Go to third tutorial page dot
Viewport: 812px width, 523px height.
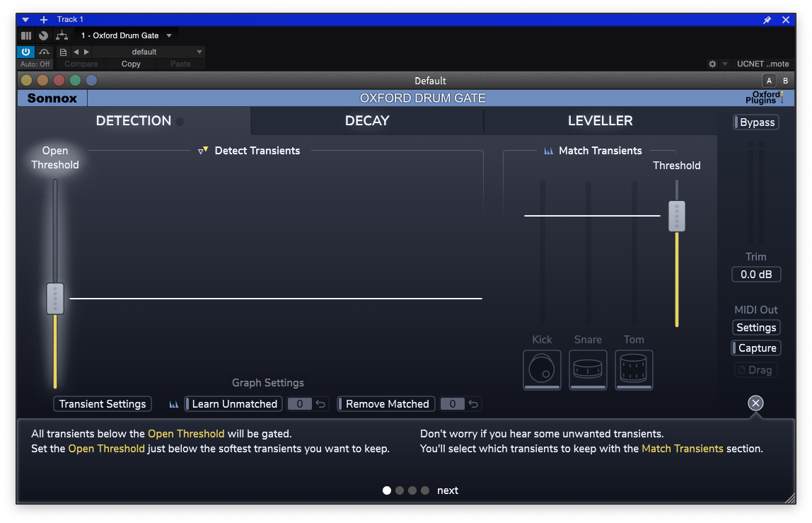[412, 490]
